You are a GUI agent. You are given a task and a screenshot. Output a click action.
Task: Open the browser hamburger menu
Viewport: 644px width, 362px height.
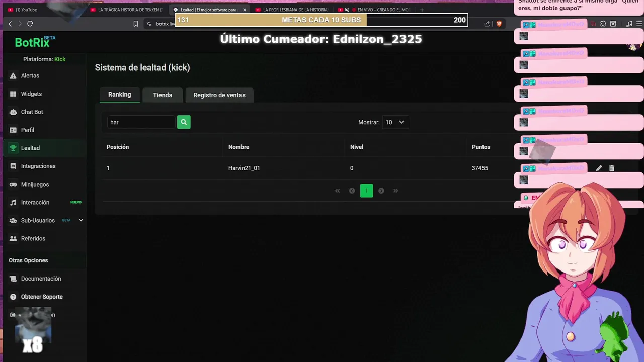pos(639,24)
